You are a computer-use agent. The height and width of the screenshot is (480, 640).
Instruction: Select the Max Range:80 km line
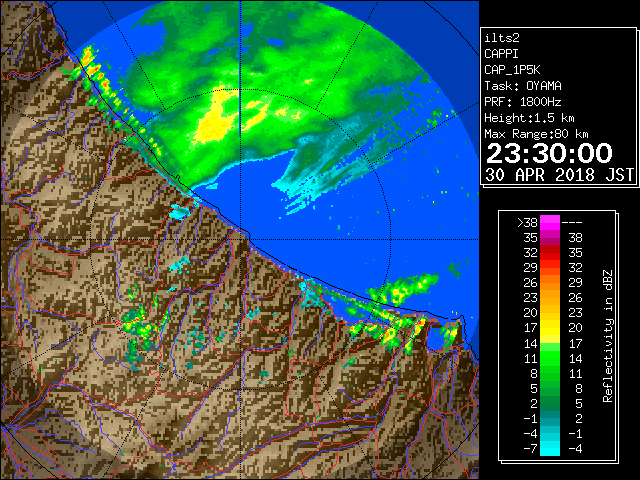click(536, 134)
